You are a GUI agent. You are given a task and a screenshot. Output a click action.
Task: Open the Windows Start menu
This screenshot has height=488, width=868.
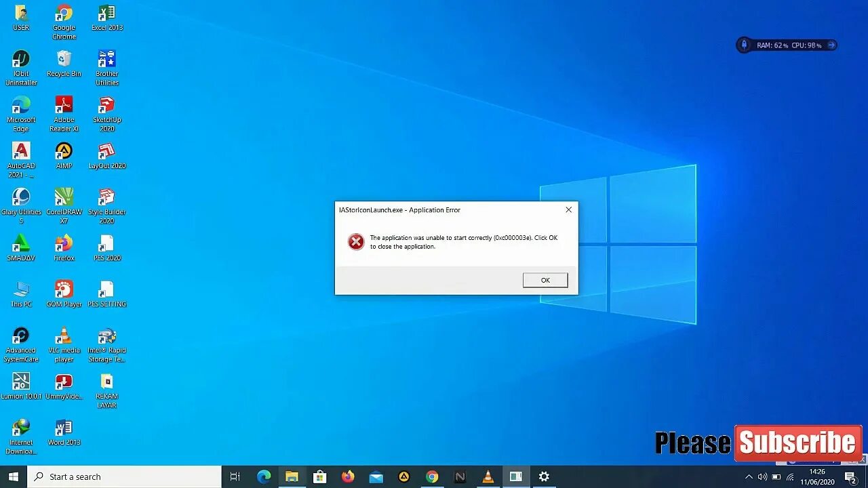pyautogui.click(x=14, y=476)
